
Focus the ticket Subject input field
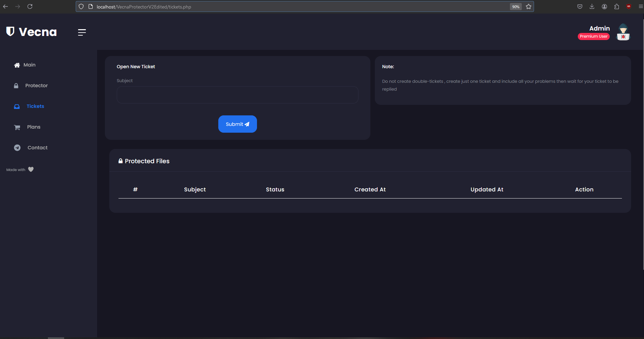coord(237,95)
